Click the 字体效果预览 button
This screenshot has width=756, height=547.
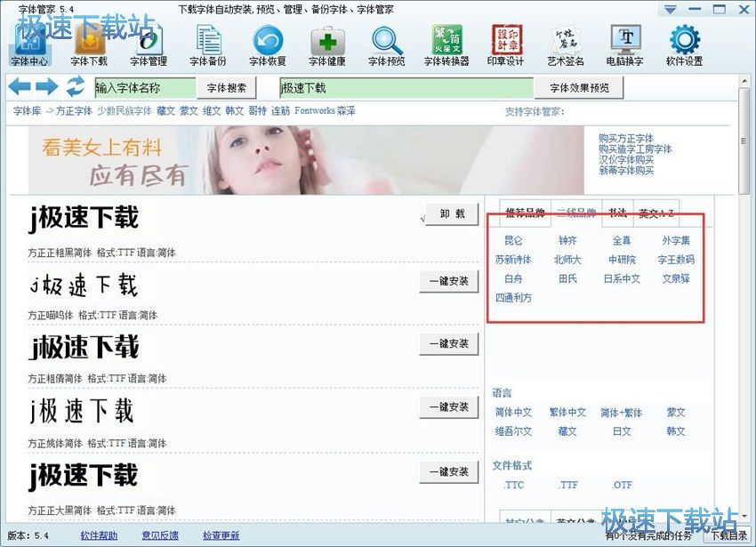[x=579, y=88]
